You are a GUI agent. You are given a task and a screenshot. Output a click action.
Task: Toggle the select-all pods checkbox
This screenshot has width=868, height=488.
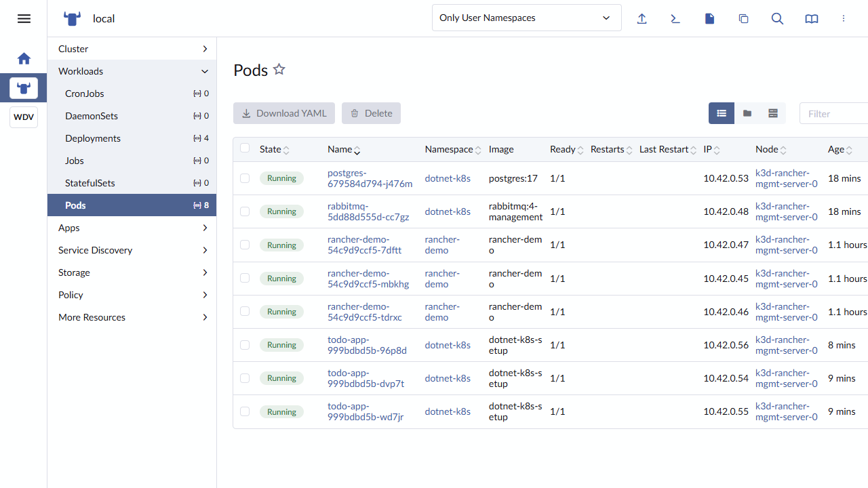pyautogui.click(x=245, y=148)
